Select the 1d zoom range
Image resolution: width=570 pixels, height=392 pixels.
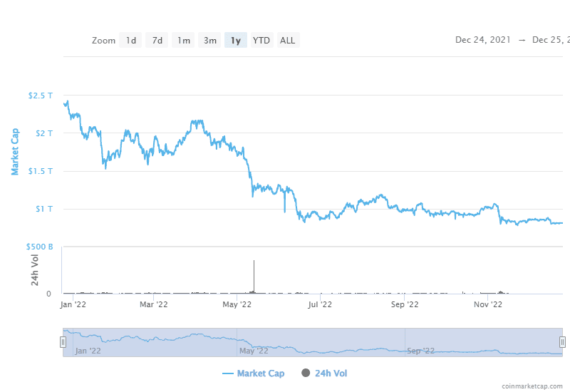131,41
